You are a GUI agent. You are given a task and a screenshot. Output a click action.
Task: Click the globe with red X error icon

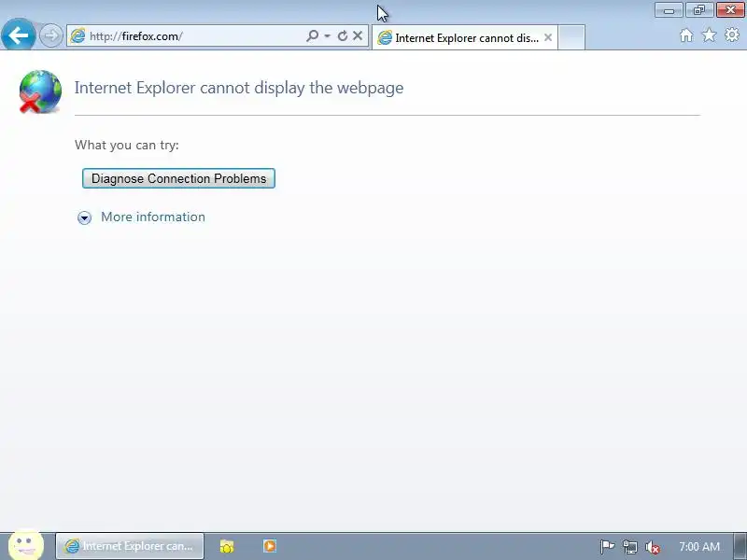[40, 91]
